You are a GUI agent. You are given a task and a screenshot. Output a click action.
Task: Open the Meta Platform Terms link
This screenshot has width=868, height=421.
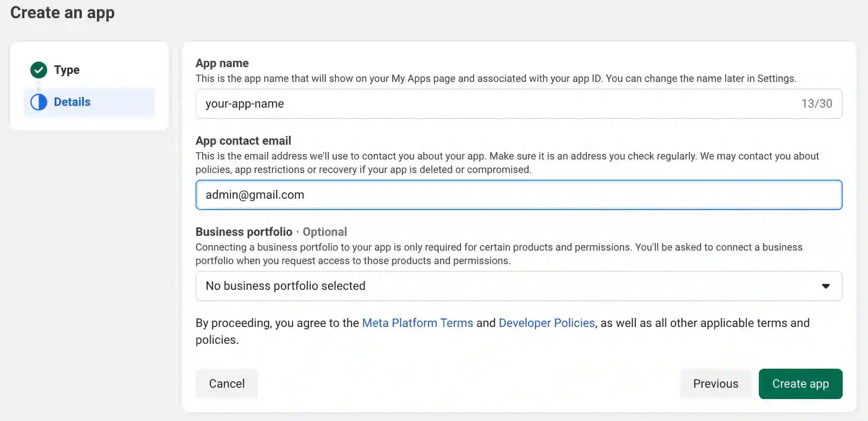417,323
